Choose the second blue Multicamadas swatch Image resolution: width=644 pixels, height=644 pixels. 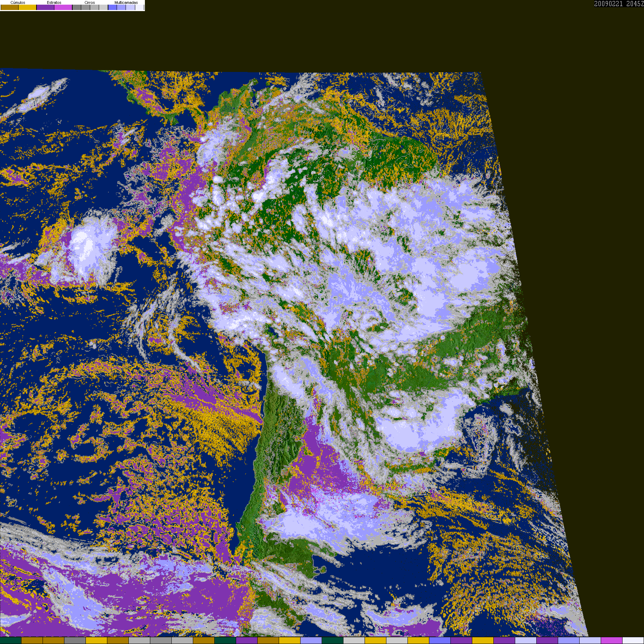pos(121,7)
